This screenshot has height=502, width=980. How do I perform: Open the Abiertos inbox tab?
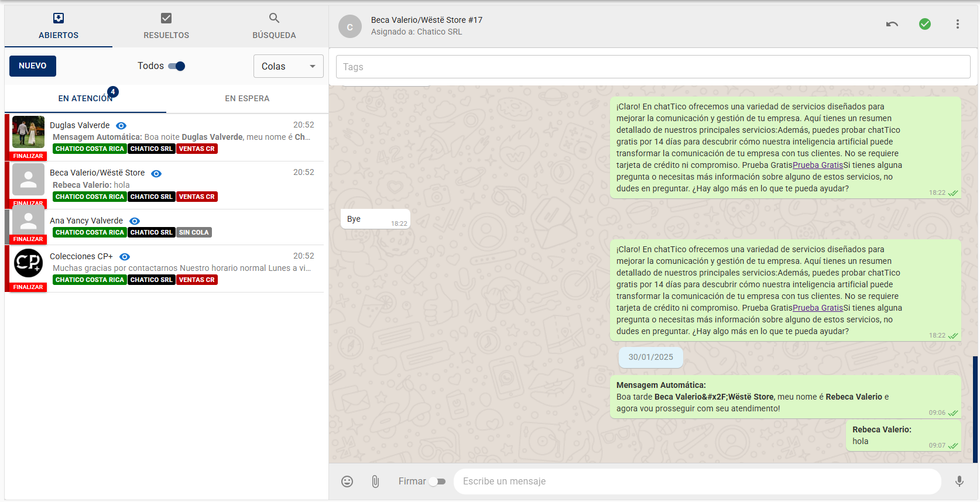59,26
